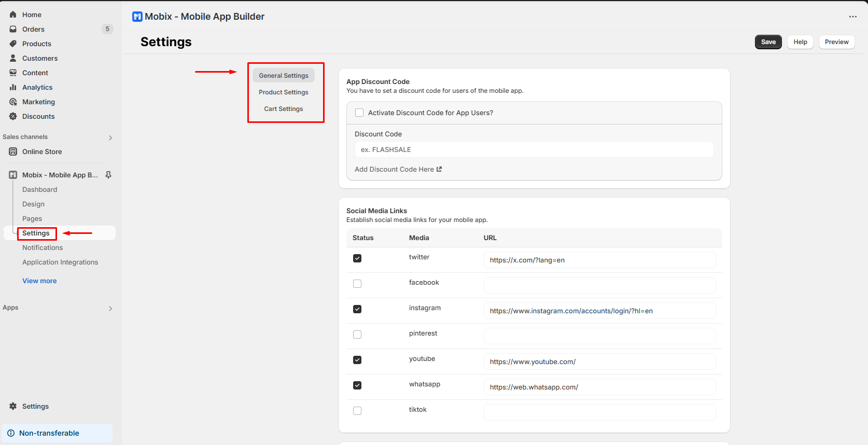Expand the Sales channels chevron
The width and height of the screenshot is (868, 445).
tap(110, 138)
